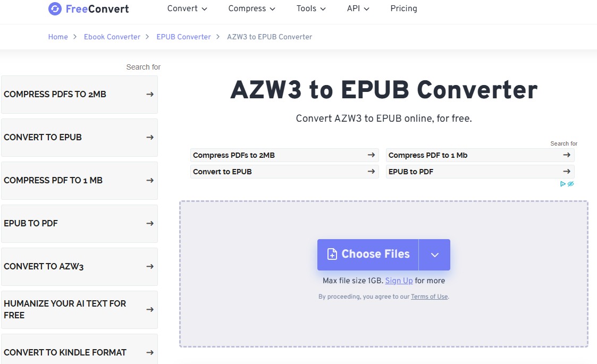Select the Convert to EPUB suggestion row
This screenshot has height=364, width=597.
284,171
